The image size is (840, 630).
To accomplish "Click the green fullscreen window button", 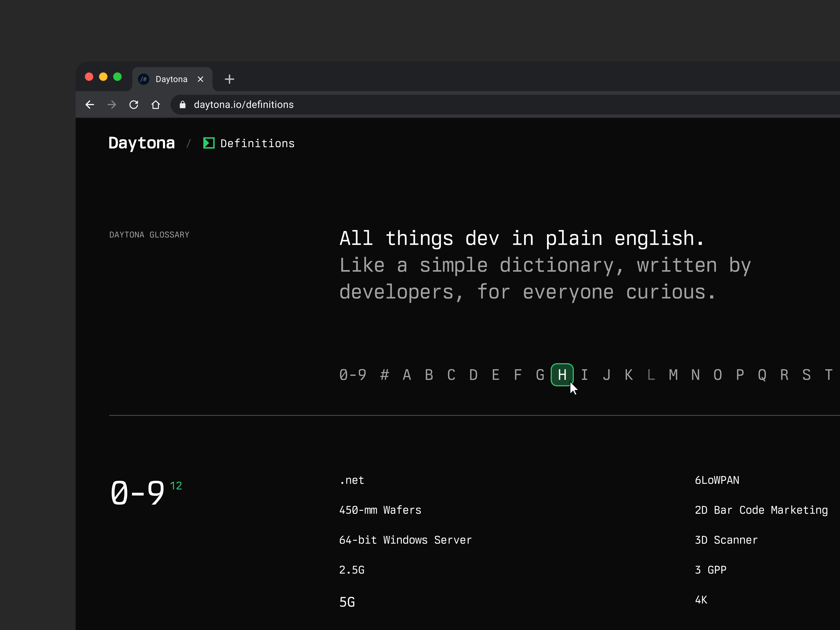I will [x=118, y=77].
